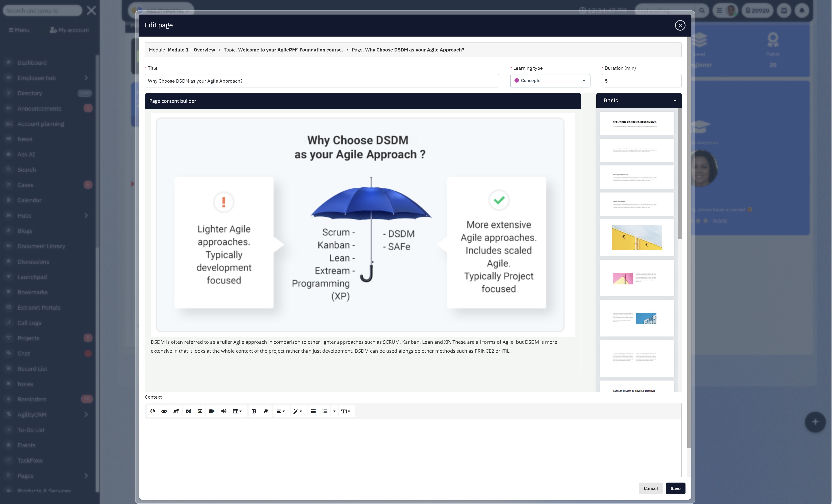Insert an unordered bullet list
This screenshot has height=504, width=832.
pyautogui.click(x=313, y=411)
